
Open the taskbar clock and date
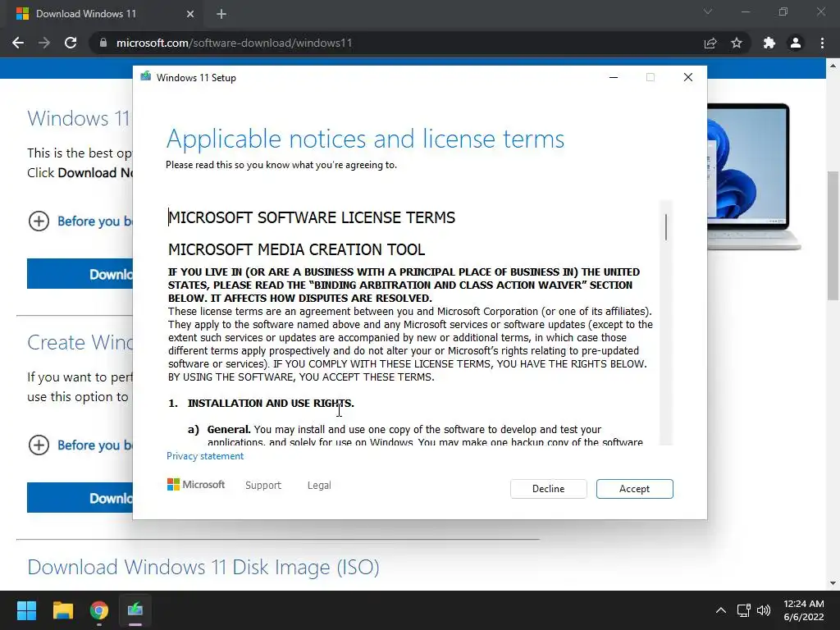coord(804,610)
